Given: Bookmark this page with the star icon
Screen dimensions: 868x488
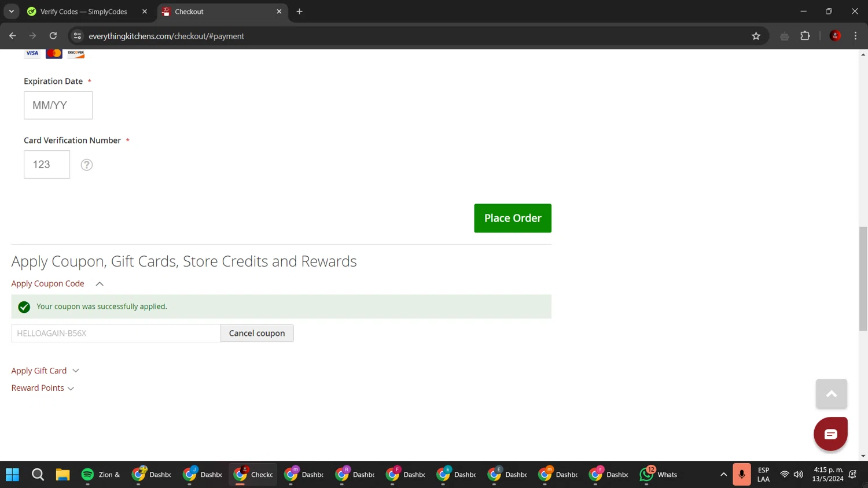Looking at the screenshot, I should (756, 36).
